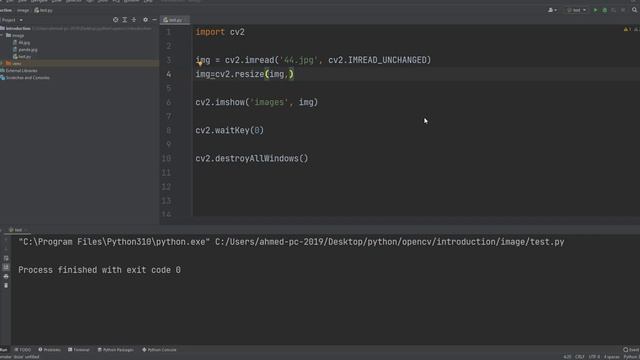Select opened file locator icon in Project panel

[116, 20]
